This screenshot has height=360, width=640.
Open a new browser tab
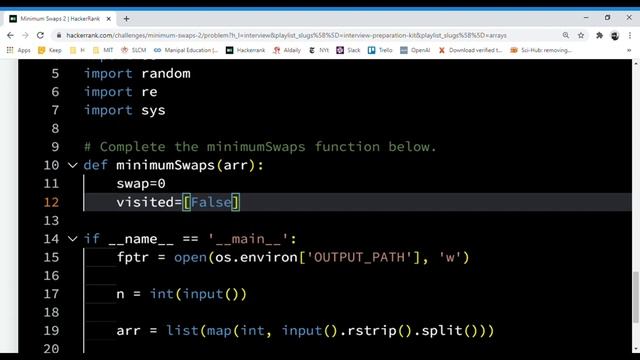pyautogui.click(x=127, y=19)
